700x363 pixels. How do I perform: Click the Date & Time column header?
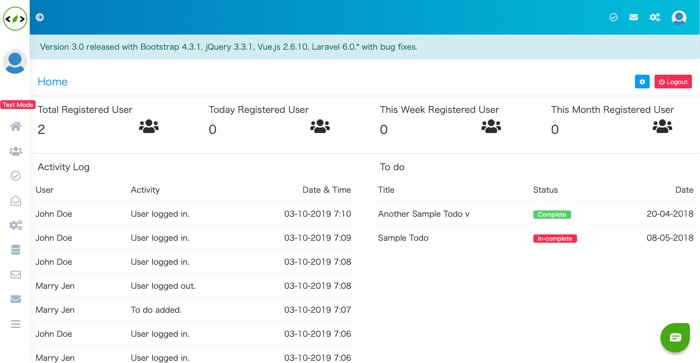327,190
